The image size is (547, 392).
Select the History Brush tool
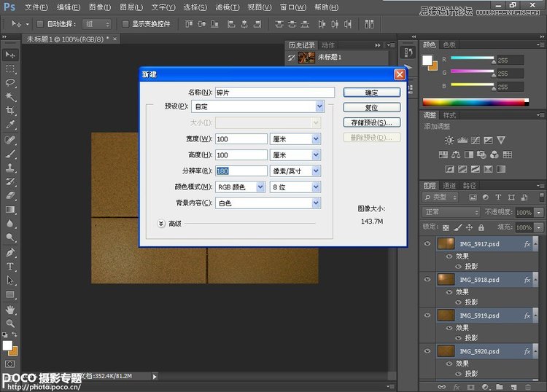click(x=10, y=181)
